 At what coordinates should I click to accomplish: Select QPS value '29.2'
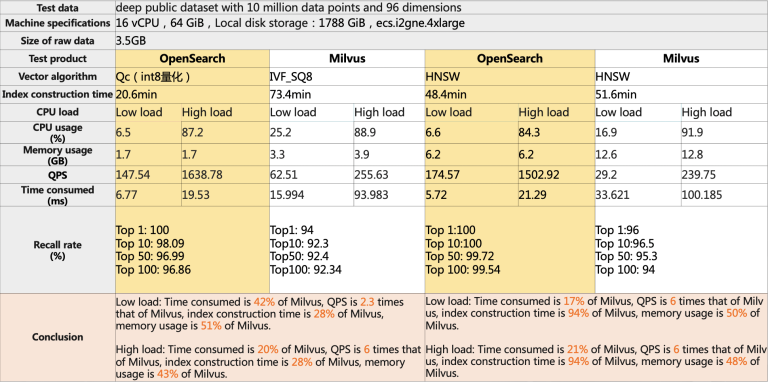(x=606, y=175)
